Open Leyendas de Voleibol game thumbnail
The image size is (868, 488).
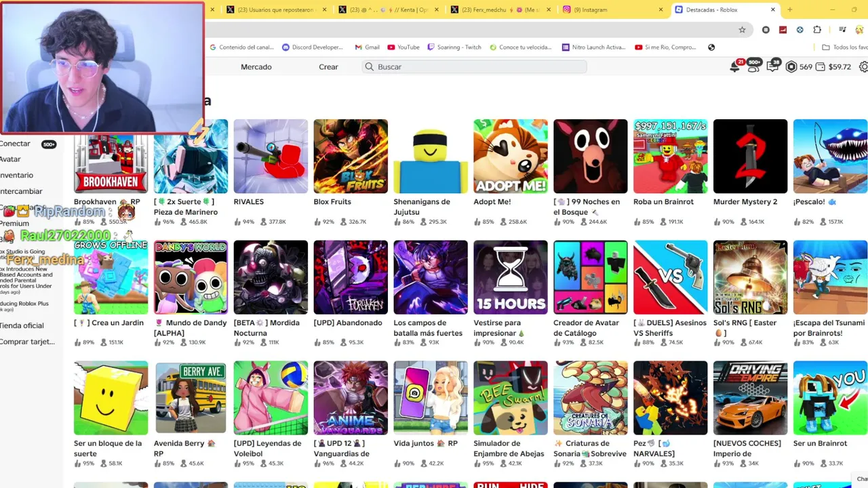(271, 398)
